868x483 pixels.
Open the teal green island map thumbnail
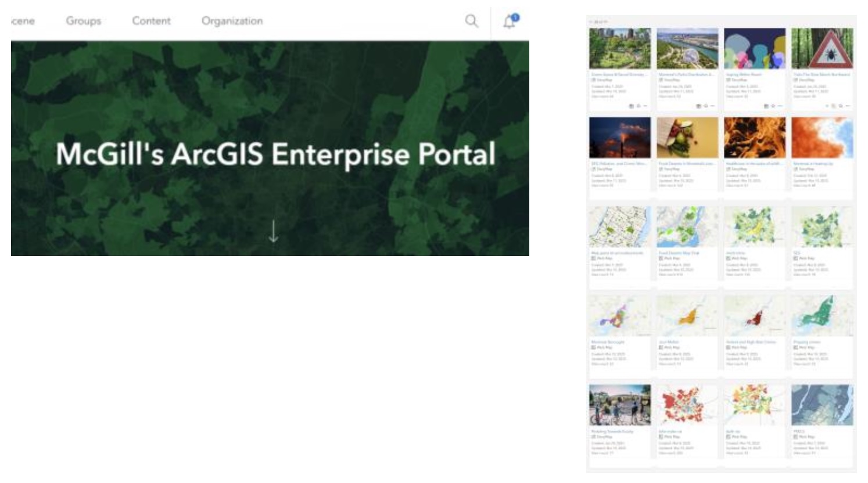pos(822,316)
